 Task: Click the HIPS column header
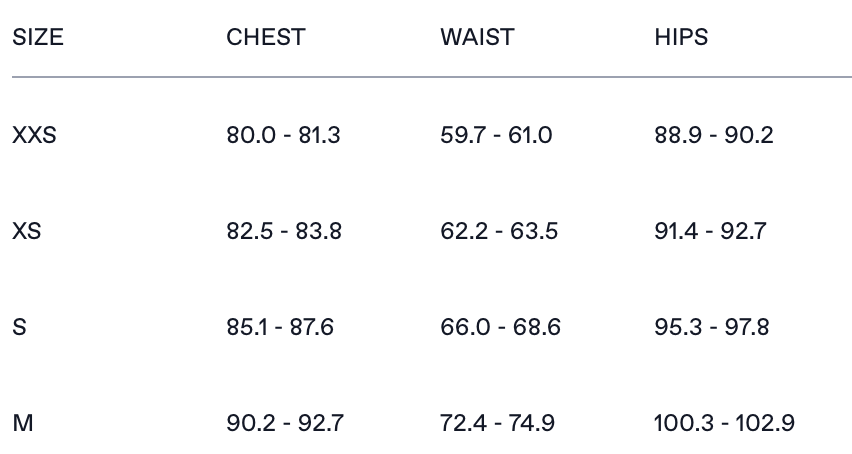coord(681,38)
